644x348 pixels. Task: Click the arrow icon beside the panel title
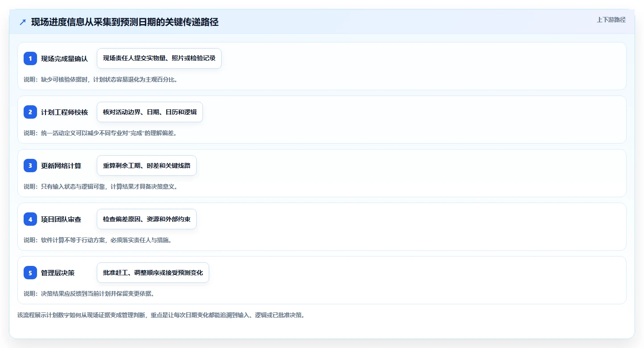[23, 22]
